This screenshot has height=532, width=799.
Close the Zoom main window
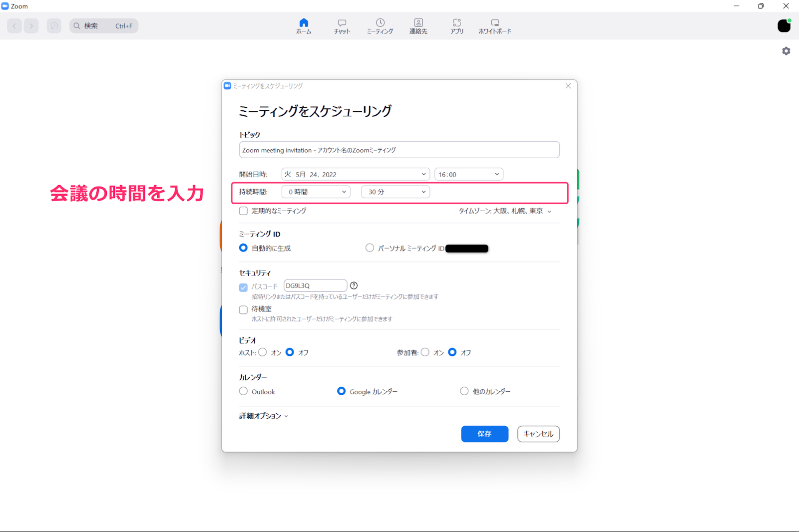[786, 6]
